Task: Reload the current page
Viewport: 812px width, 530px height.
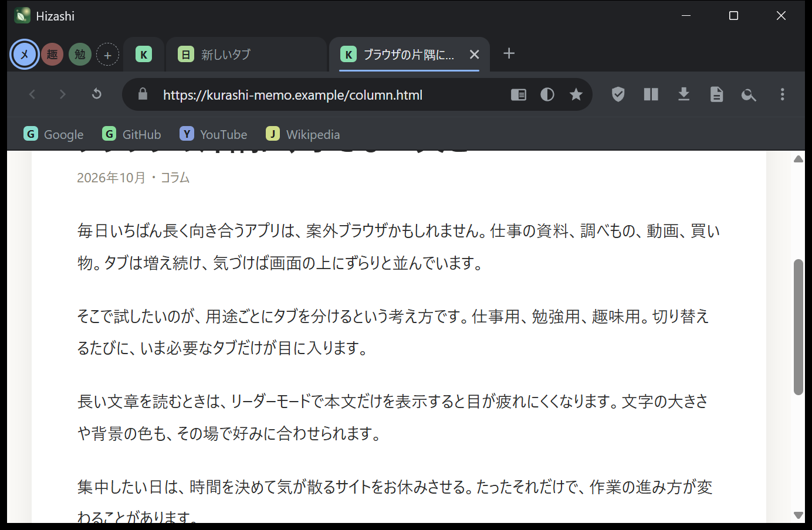Action: pos(97,94)
